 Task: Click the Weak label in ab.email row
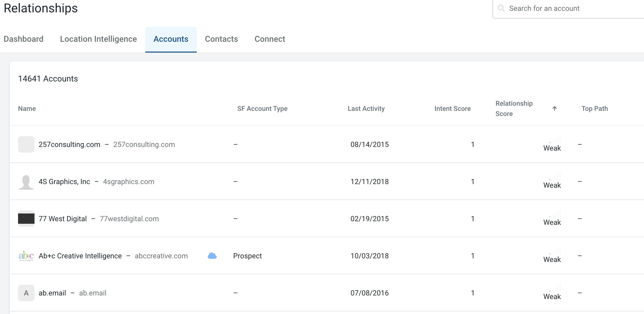coord(552,297)
